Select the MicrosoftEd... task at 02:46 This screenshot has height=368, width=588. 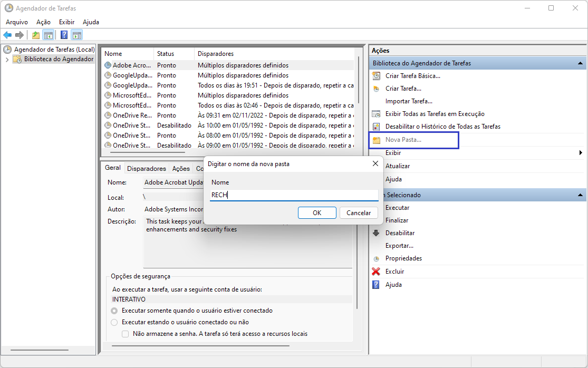[x=228, y=105]
